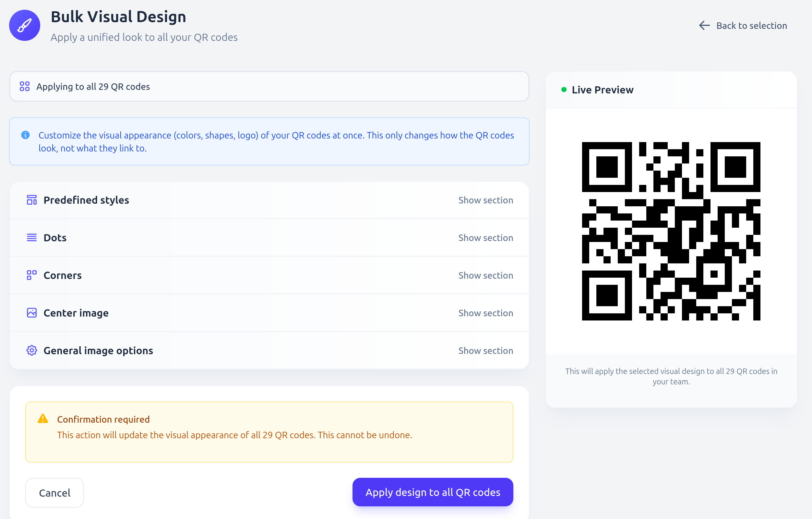
Task: Click the grid icon next to Applying to all 29 QR codes
Action: 25,86
